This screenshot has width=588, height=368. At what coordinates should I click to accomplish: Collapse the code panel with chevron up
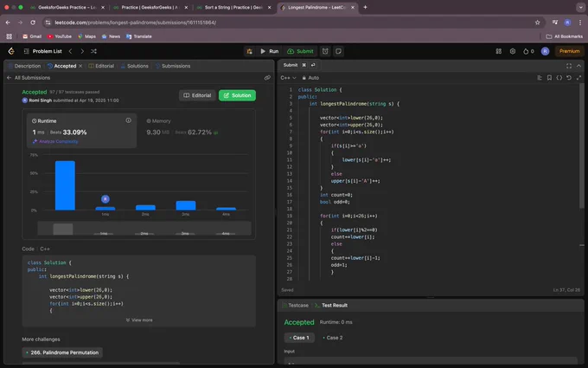point(578,66)
